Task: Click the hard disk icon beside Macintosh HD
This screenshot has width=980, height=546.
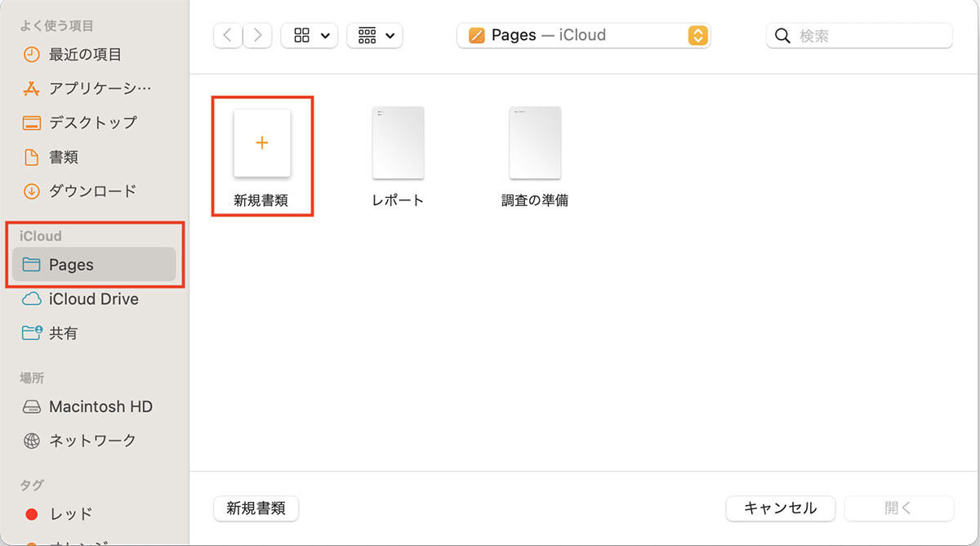Action: pyautogui.click(x=32, y=407)
